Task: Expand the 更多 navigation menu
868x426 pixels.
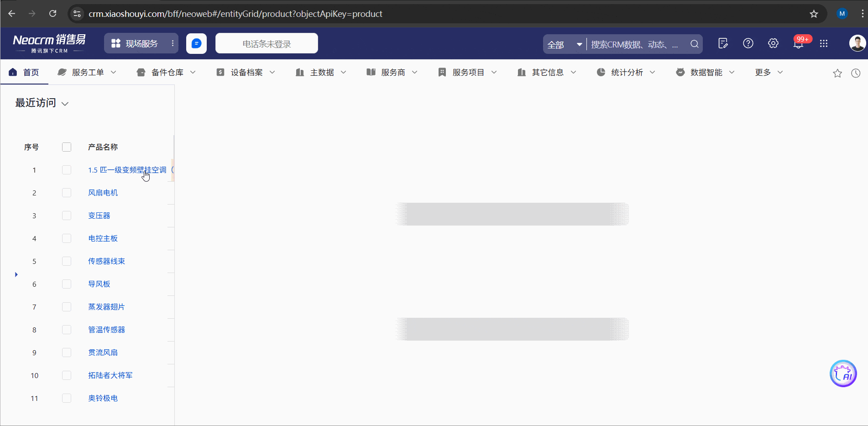Action: tap(769, 72)
